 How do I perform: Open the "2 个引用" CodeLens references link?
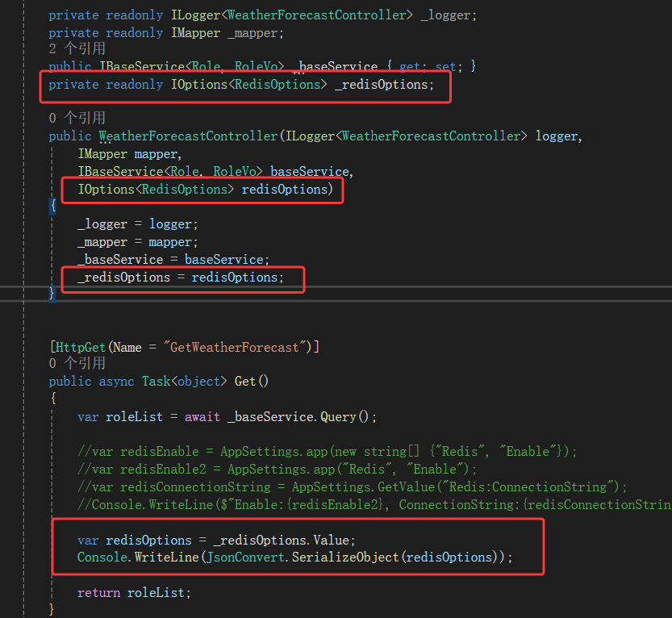pos(77,49)
